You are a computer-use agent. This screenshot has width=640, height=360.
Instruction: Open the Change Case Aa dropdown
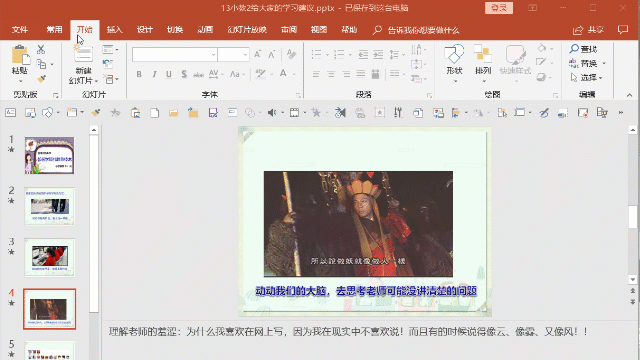[237, 74]
